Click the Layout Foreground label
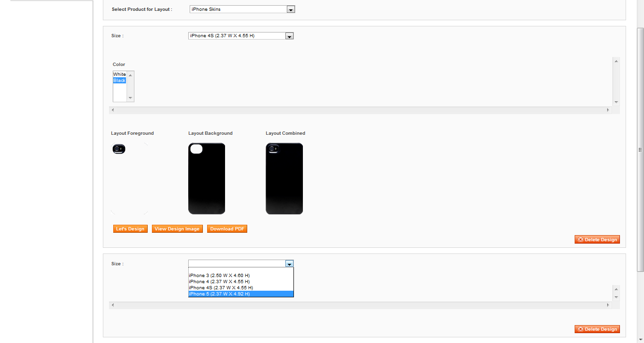This screenshot has height=343, width=644. pyautogui.click(x=133, y=133)
